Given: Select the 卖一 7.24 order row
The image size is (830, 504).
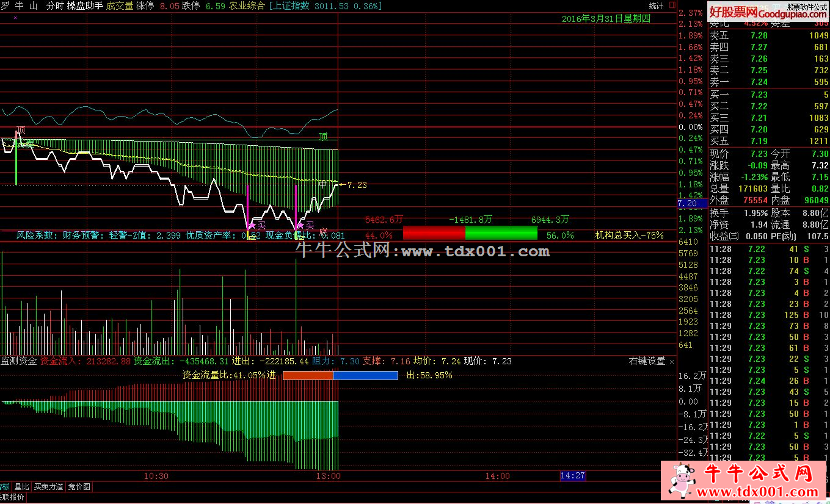Looking at the screenshot, I should pos(769,82).
